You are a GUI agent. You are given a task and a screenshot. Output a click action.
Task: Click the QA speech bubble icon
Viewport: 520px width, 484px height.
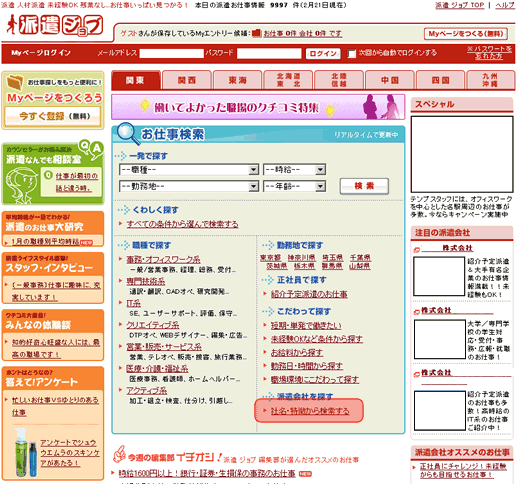point(91,149)
